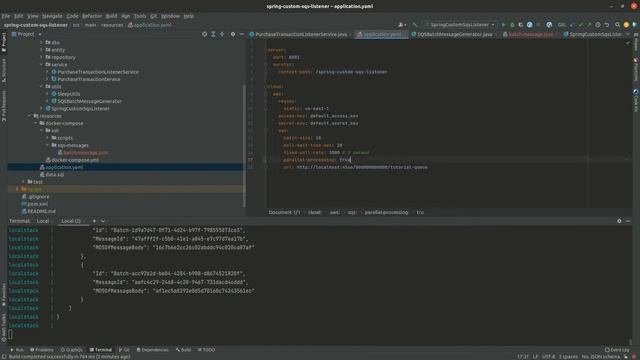Collapse all in the Project panel toolbar
Screen dimensions: 640x360
click(x=222, y=34)
